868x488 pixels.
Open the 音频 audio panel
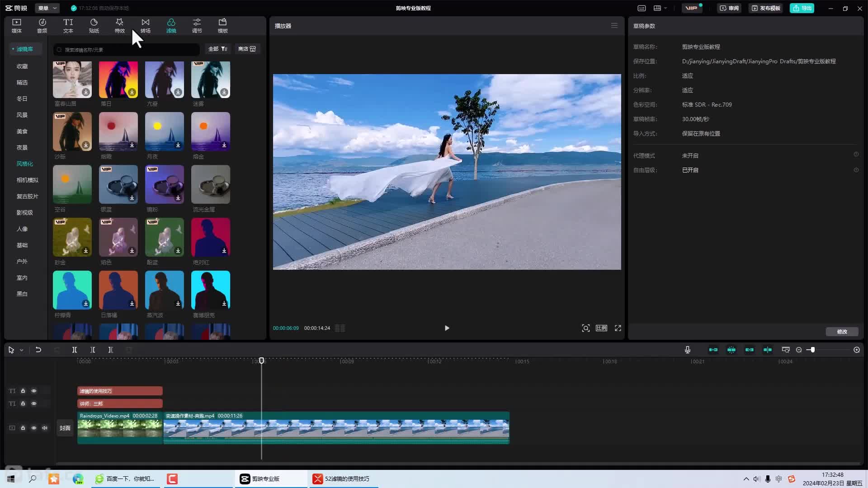[42, 26]
